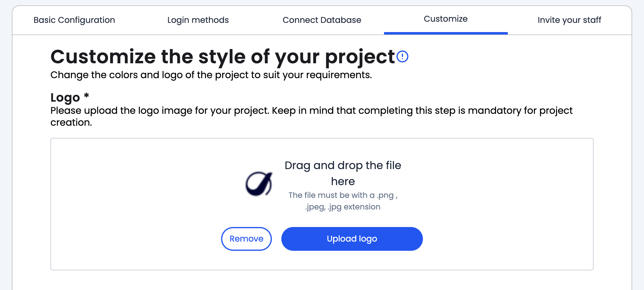Switch to the Login methods tab
This screenshot has width=644, height=290.
pos(198,20)
